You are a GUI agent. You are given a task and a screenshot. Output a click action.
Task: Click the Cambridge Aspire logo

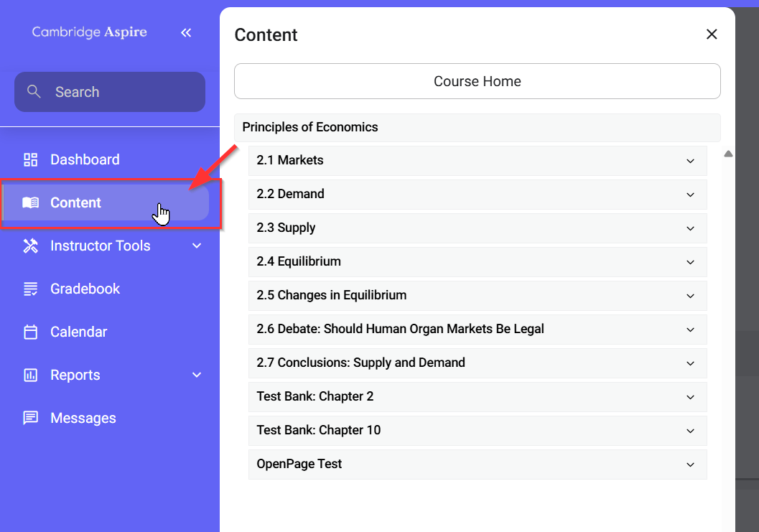90,32
